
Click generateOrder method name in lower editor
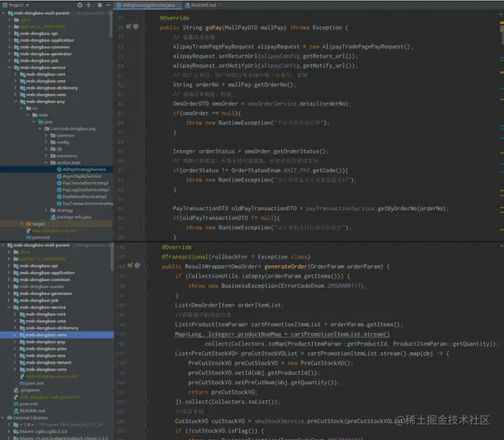pyautogui.click(x=286, y=266)
